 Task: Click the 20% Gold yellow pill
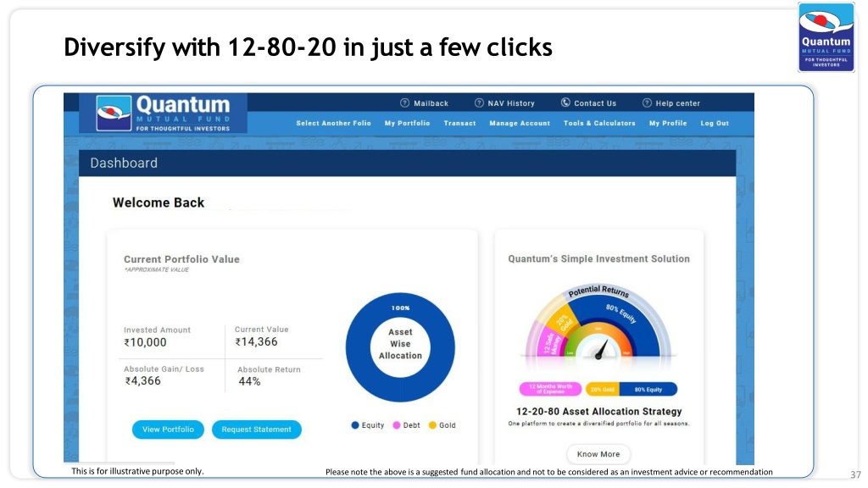[603, 390]
